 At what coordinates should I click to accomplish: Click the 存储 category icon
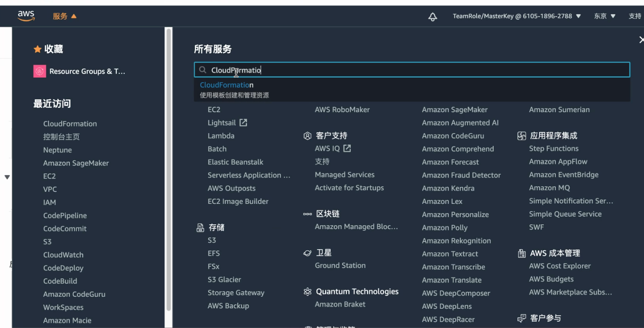click(x=200, y=228)
